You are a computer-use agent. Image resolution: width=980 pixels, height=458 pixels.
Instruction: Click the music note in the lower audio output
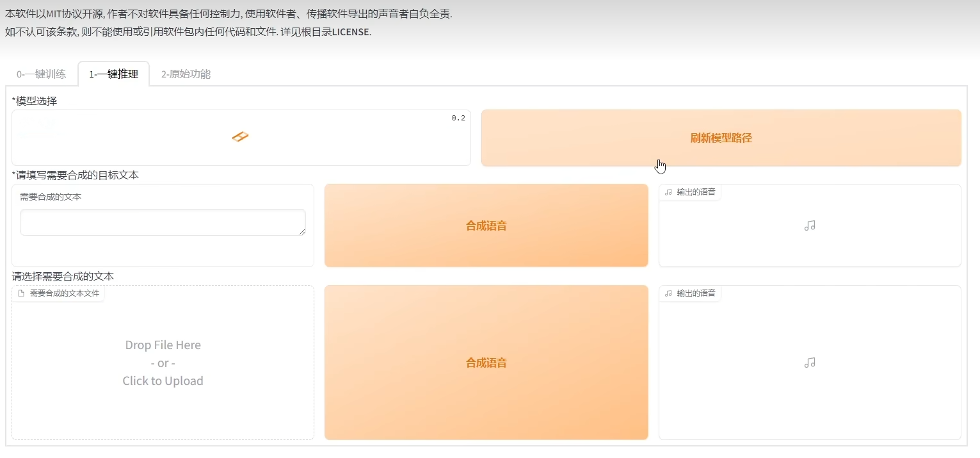click(x=810, y=363)
